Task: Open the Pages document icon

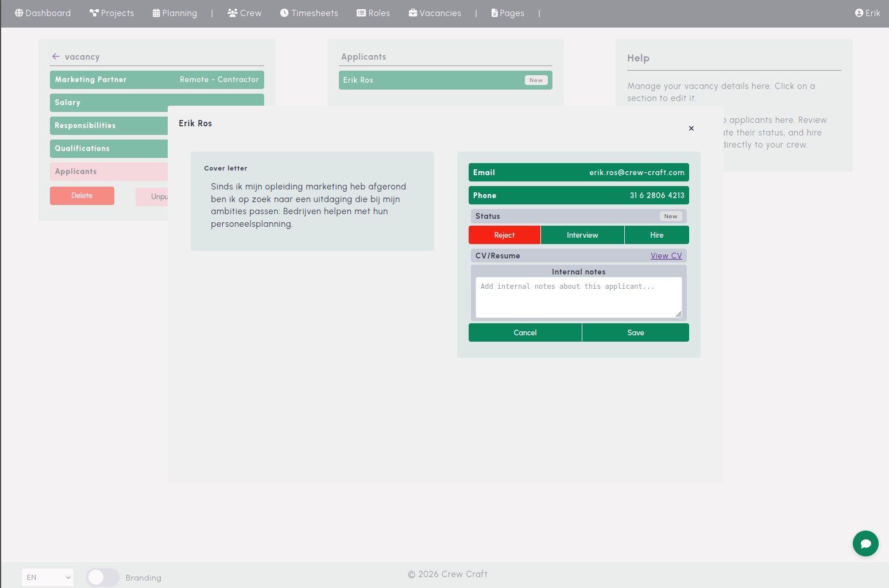Action: [x=493, y=13]
